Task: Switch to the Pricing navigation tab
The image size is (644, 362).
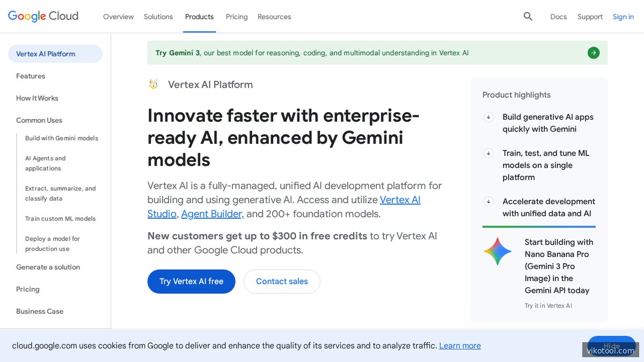Action: point(236,17)
